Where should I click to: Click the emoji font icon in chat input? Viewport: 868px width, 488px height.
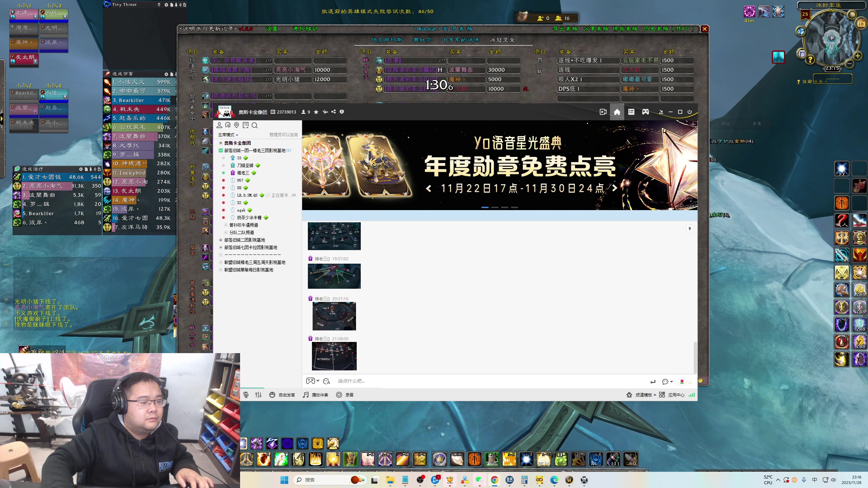click(327, 381)
